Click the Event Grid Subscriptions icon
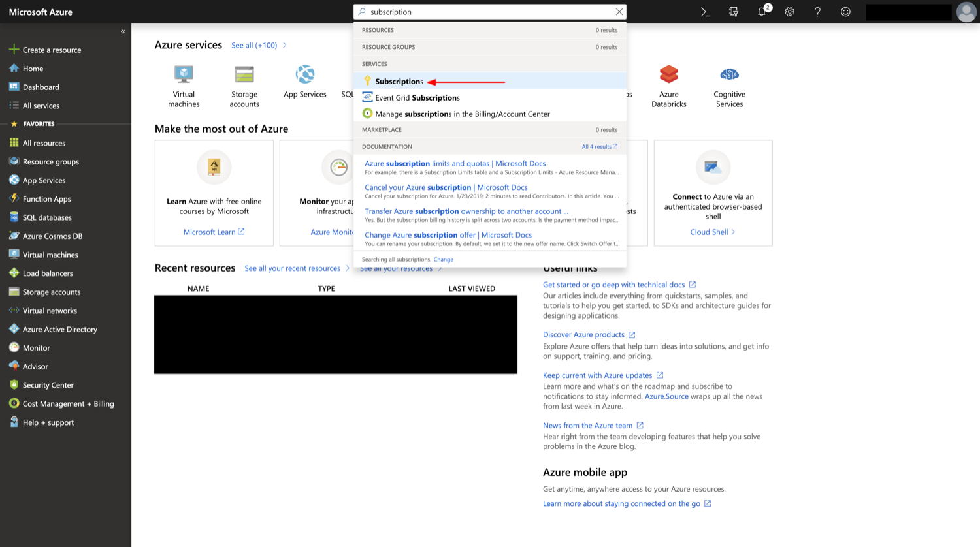980x547 pixels. point(367,97)
